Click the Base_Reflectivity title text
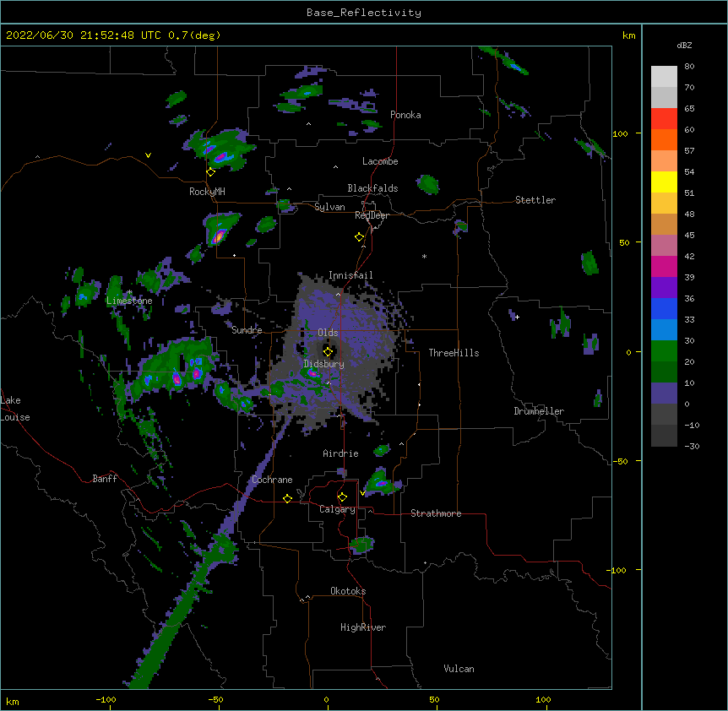 (x=364, y=13)
